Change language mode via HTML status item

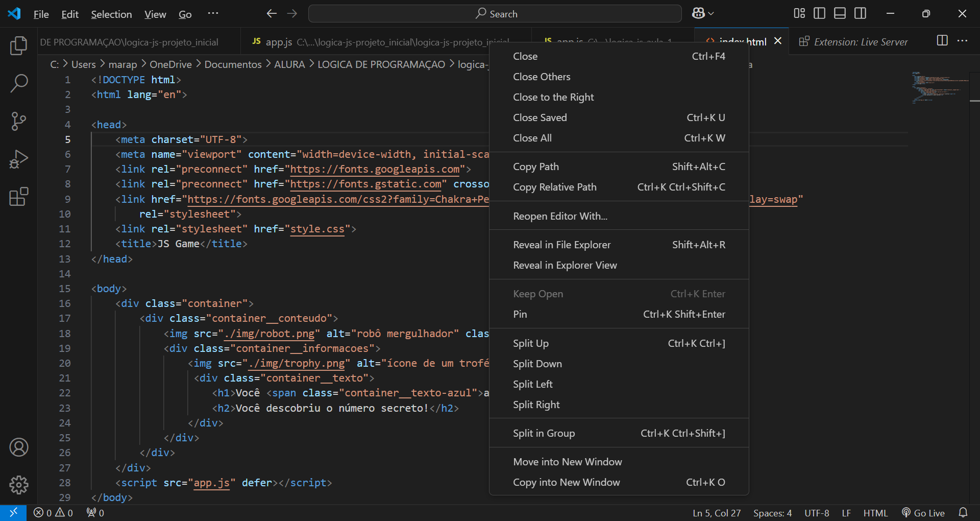tap(875, 513)
